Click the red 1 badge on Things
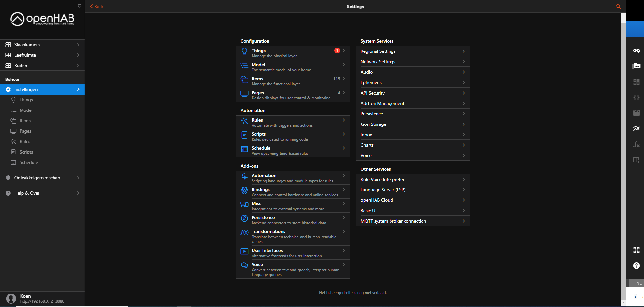 coord(337,51)
